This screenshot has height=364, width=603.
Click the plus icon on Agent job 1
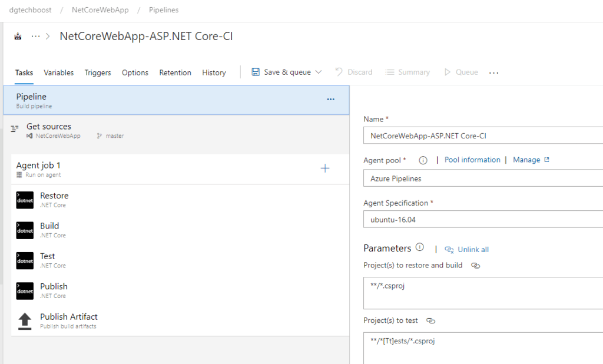(324, 169)
